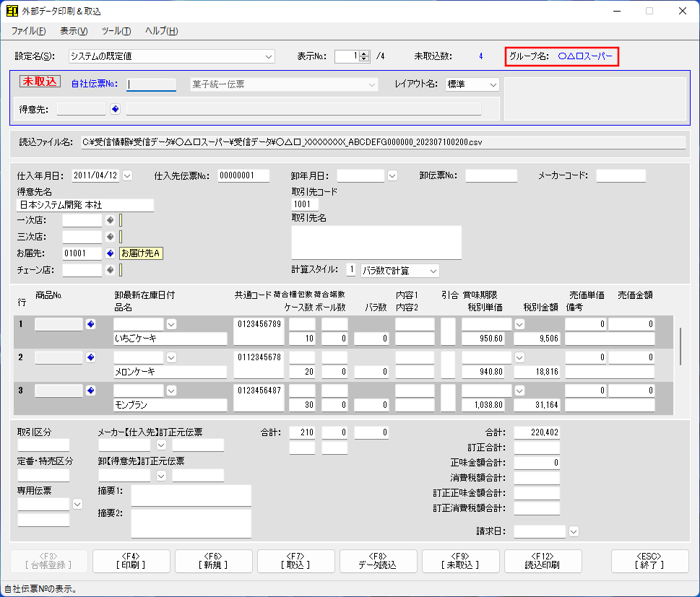Click the diamond lookup icon next to 三次店
This screenshot has width=700, height=597.
(111, 237)
